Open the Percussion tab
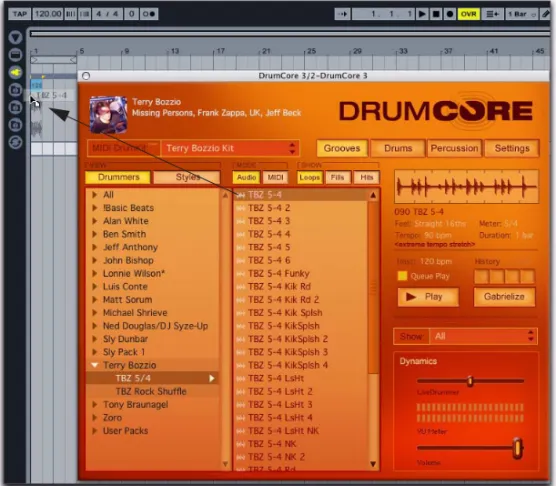Screen dimensions: 556x486 [x=454, y=148]
